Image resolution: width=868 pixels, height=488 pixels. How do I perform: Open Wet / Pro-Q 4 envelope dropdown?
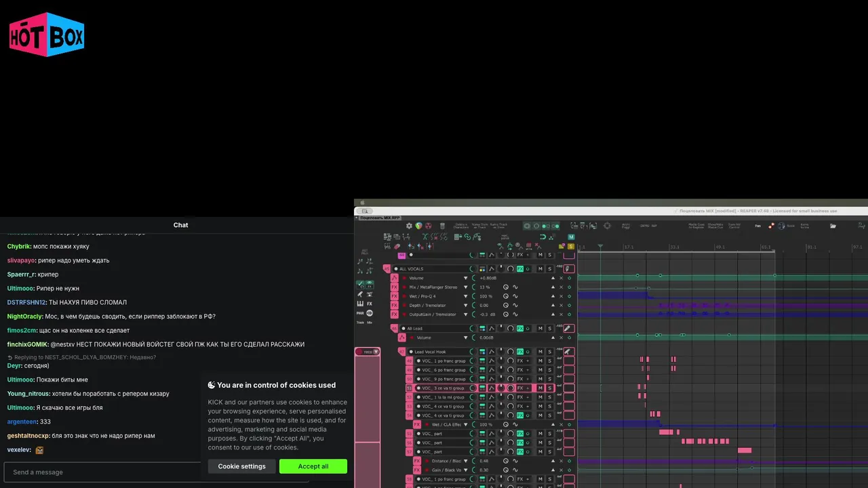[465, 296]
